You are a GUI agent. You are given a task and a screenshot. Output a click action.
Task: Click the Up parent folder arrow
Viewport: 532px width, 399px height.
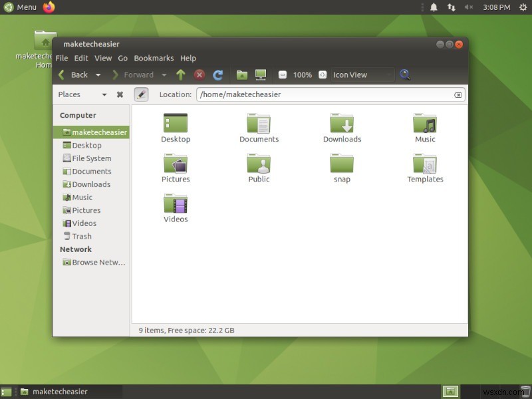180,75
